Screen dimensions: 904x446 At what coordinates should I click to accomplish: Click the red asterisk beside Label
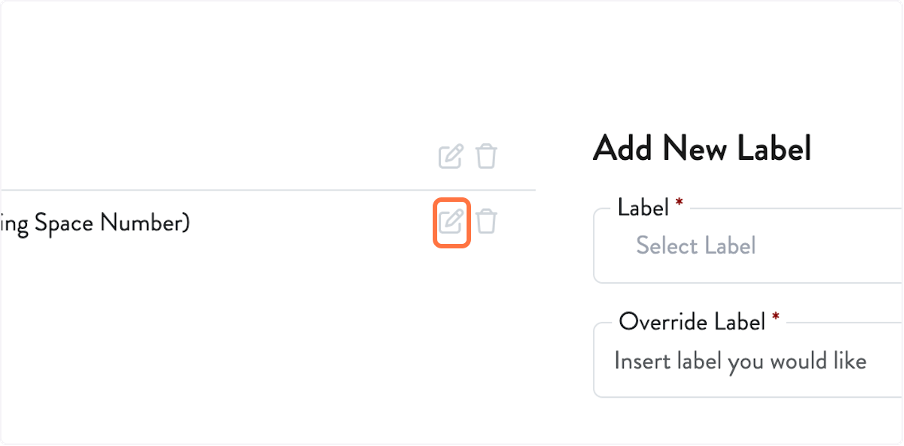(x=679, y=204)
